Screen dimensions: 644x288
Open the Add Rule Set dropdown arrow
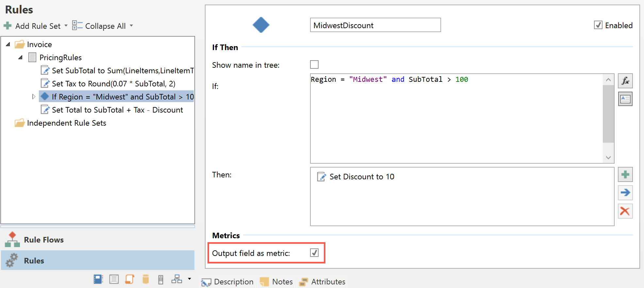click(66, 26)
